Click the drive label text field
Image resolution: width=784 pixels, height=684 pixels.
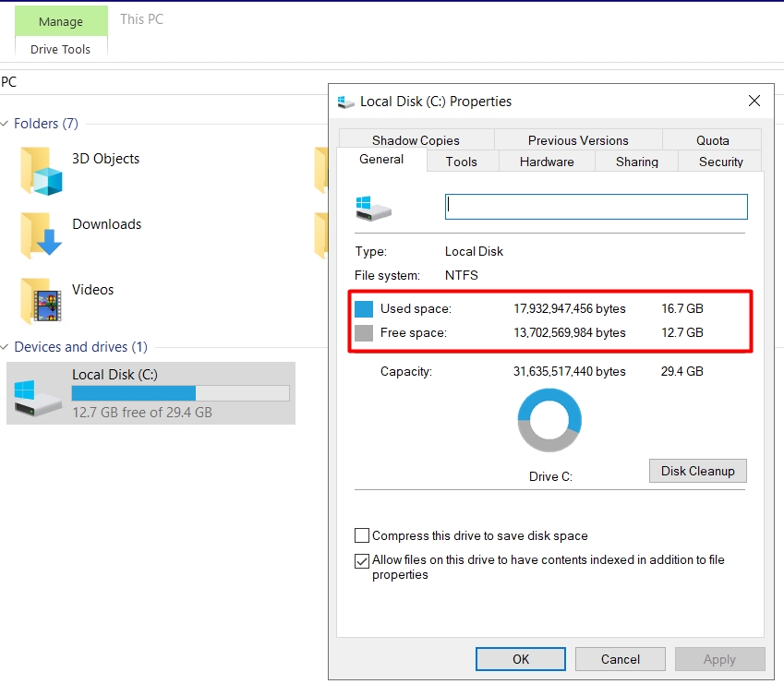pyautogui.click(x=596, y=206)
